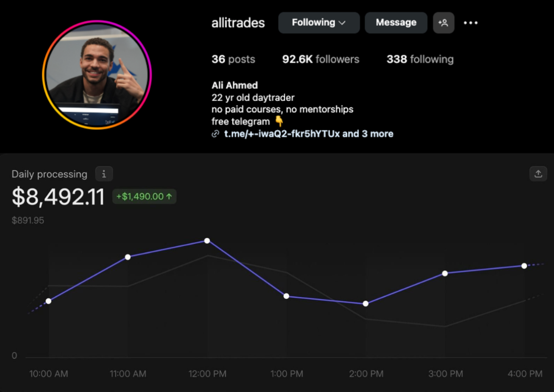Click the 36 posts count

tap(233, 59)
